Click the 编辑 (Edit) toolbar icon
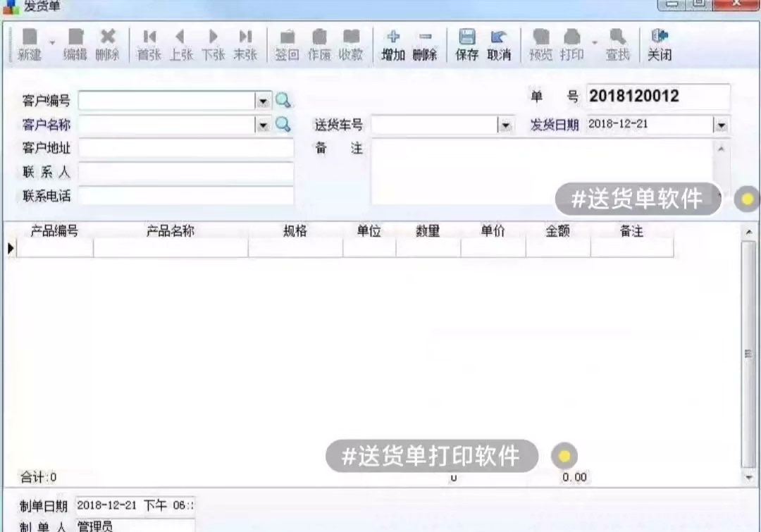 pyautogui.click(x=75, y=44)
